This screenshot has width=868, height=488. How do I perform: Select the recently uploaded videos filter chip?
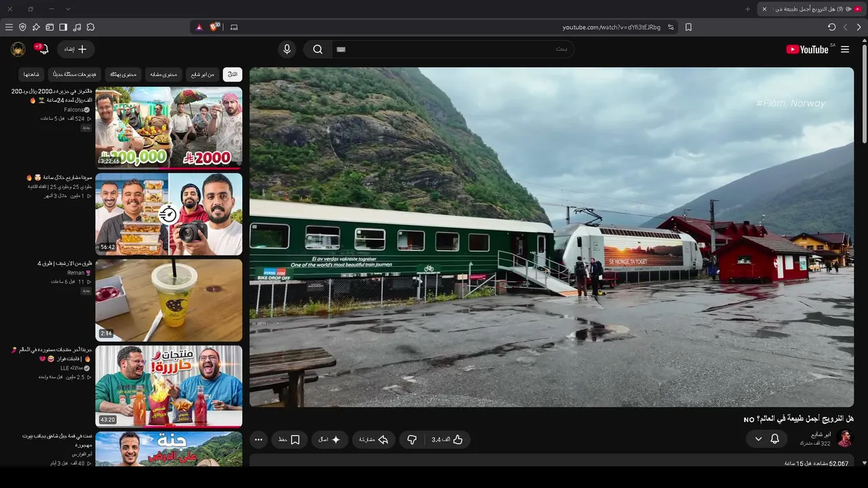(75, 75)
